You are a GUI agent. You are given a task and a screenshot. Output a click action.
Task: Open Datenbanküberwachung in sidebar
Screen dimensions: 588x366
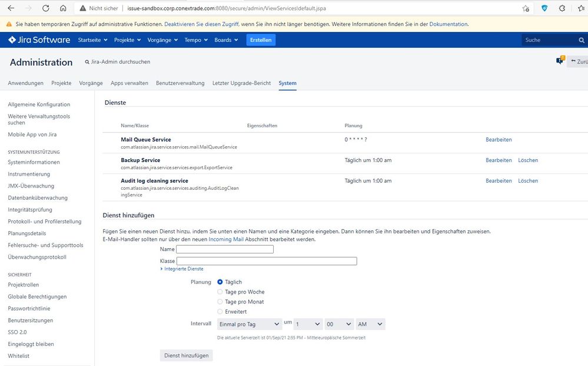tap(38, 198)
